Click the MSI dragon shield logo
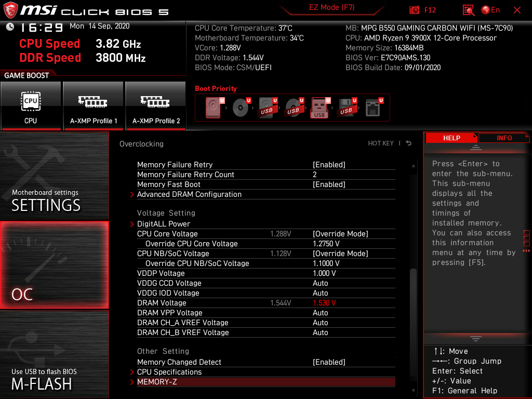Screen dimensions: 532x399 pyautogui.click(x=10, y=10)
